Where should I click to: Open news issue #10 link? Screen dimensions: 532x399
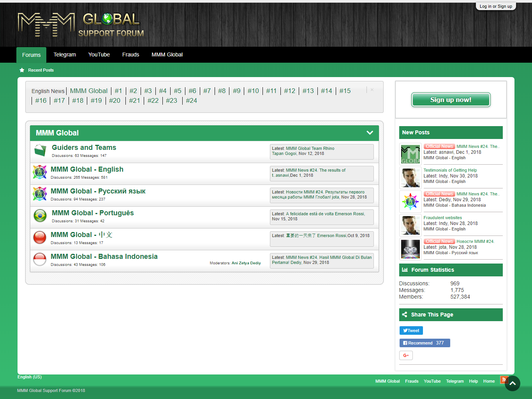click(253, 91)
